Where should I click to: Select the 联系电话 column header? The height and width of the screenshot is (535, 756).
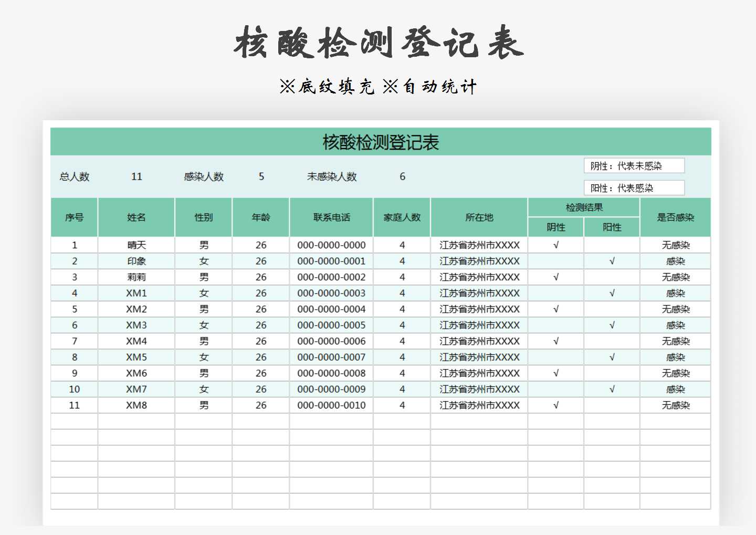click(331, 217)
